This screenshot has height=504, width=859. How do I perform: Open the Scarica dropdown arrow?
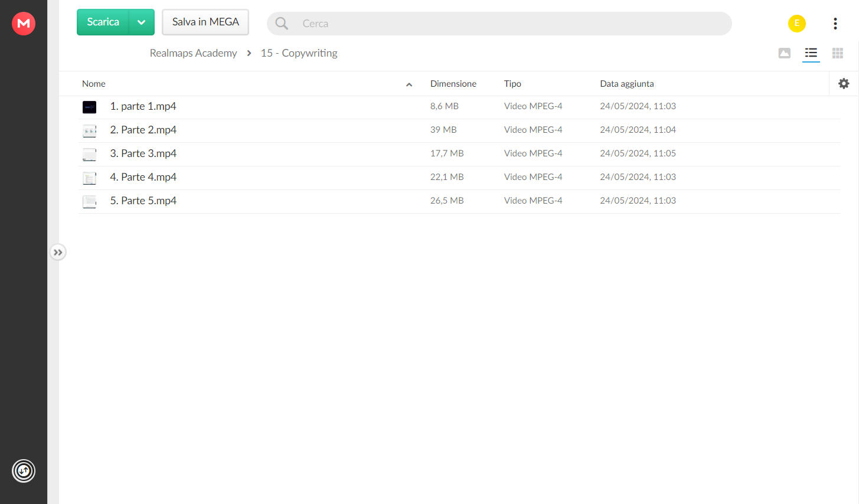(x=142, y=22)
